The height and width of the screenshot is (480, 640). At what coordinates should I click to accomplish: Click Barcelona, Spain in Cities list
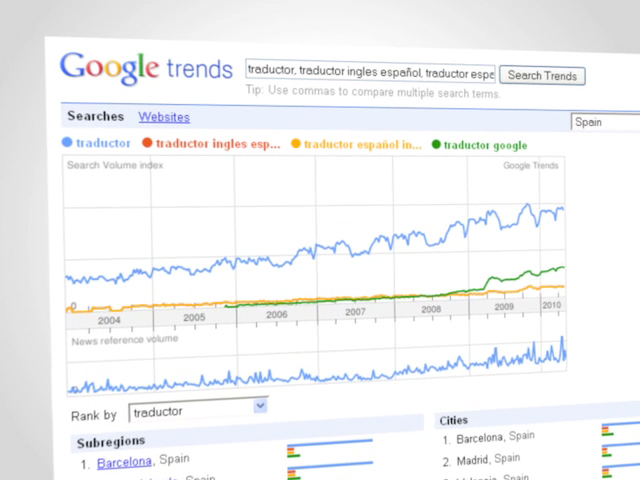(x=495, y=437)
